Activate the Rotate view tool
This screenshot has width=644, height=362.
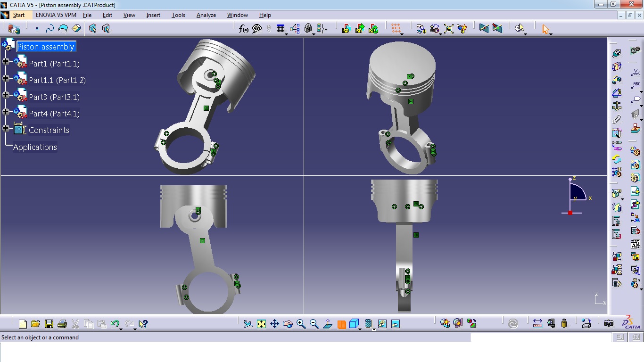tap(287, 324)
